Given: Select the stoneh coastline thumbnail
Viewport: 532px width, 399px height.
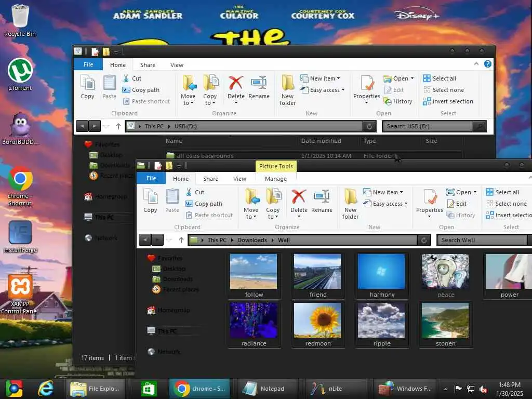Looking at the screenshot, I should pyautogui.click(x=445, y=324).
